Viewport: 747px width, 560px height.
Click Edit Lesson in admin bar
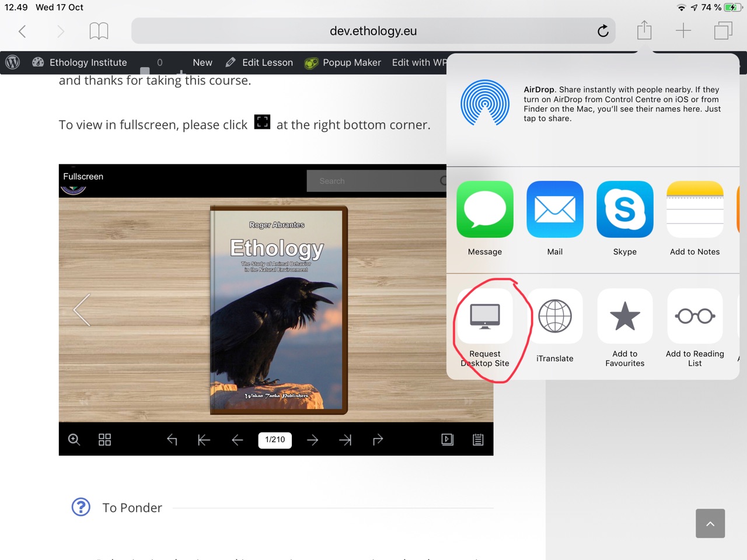coord(259,62)
